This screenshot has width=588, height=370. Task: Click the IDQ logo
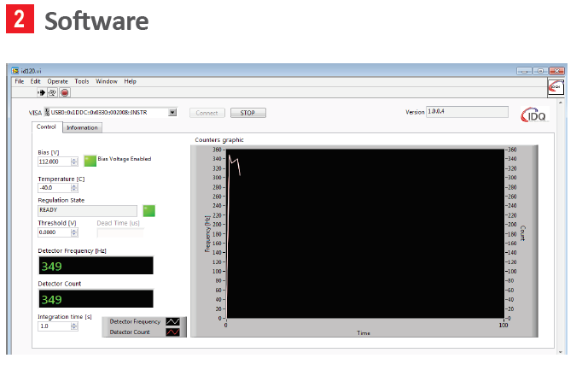coord(539,115)
